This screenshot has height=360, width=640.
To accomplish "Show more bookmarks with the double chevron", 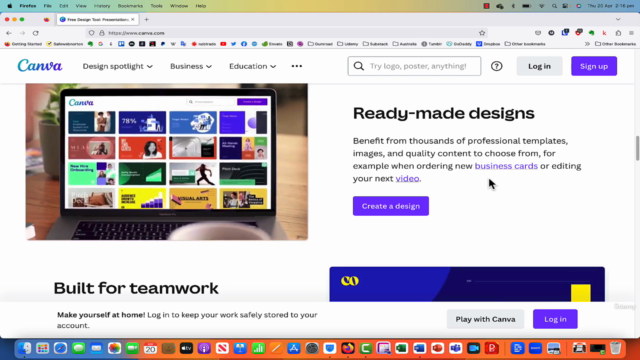I will (587, 44).
